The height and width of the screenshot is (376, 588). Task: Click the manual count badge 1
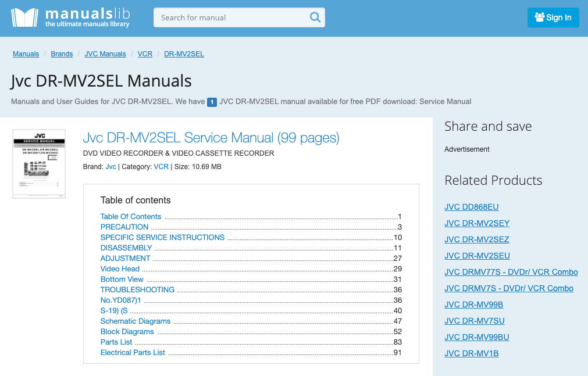(212, 102)
